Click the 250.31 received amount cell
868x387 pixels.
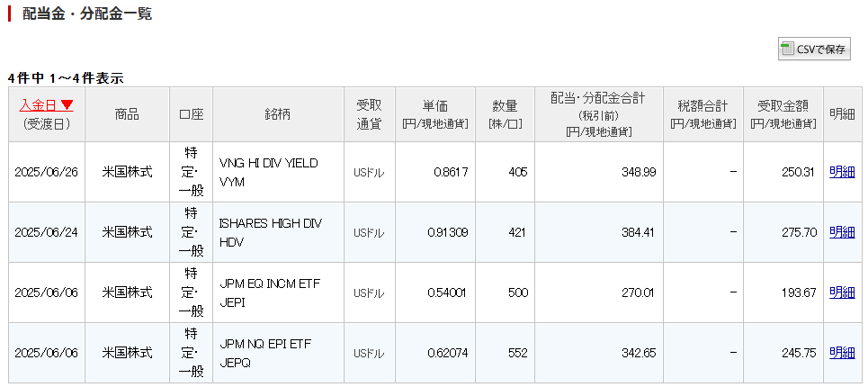pyautogui.click(x=783, y=172)
